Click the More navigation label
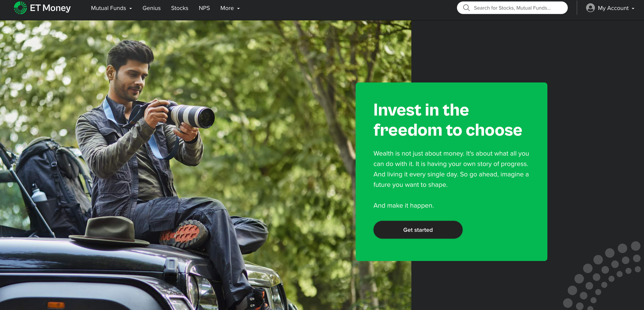644x310 pixels. 227,8
